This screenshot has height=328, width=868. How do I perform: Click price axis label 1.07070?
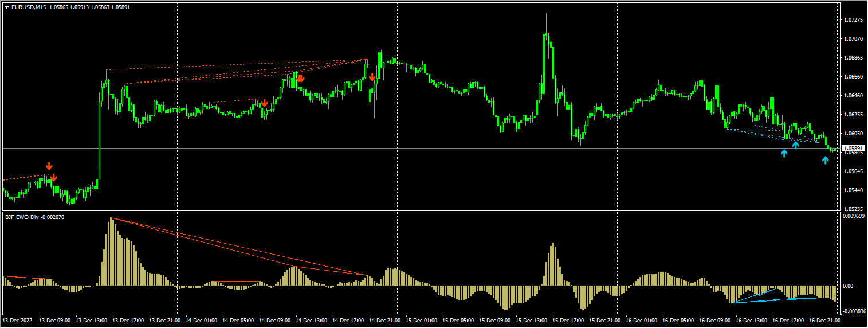pos(854,39)
